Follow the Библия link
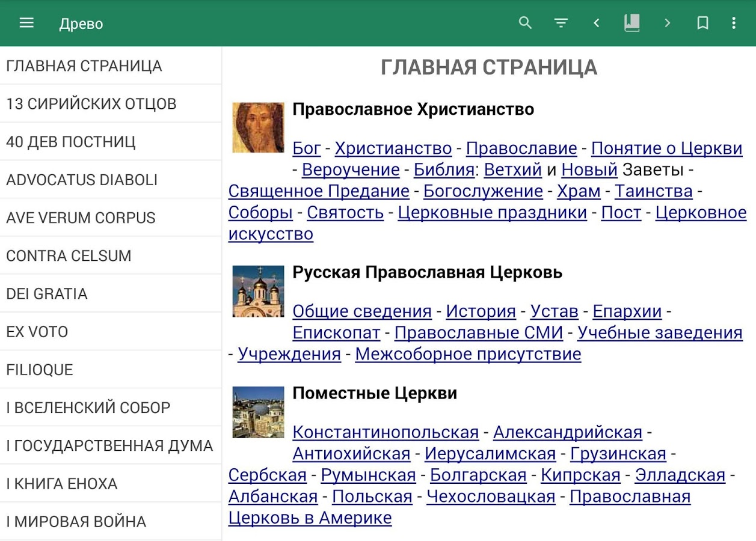This screenshot has height=541, width=756. [x=444, y=170]
